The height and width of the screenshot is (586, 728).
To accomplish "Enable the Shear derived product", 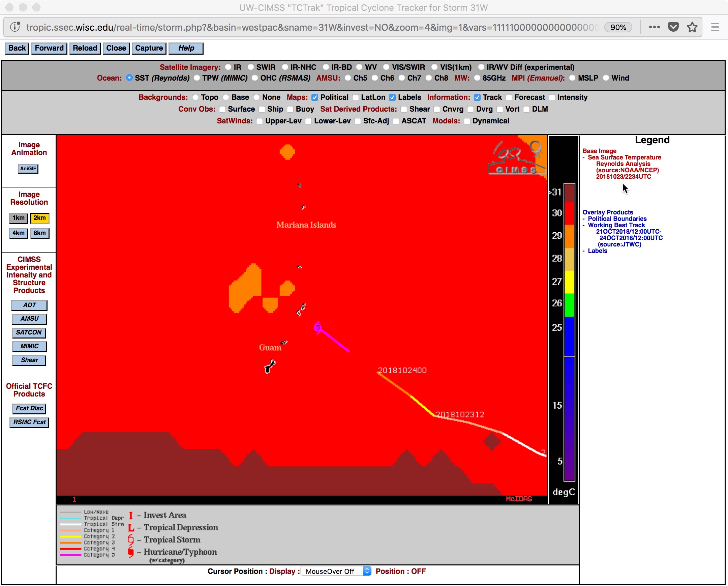I will tap(404, 109).
